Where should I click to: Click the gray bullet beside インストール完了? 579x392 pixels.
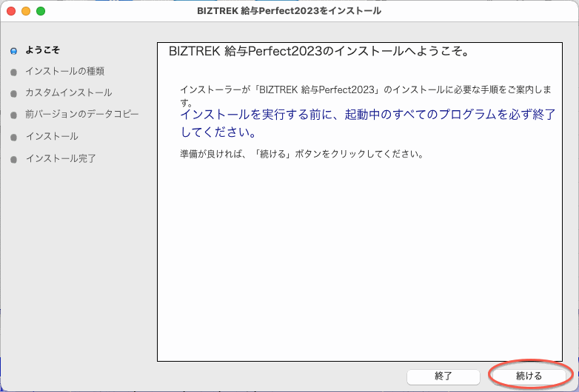click(13, 159)
